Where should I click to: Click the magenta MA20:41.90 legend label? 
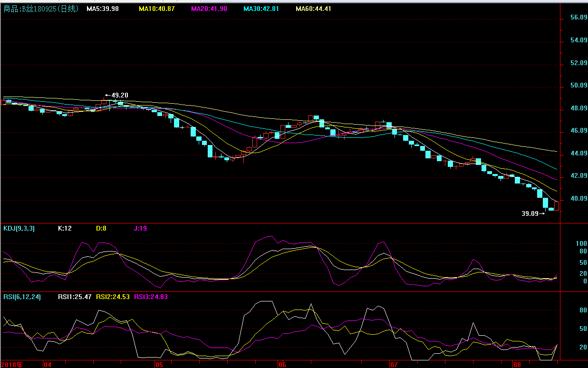coord(209,9)
